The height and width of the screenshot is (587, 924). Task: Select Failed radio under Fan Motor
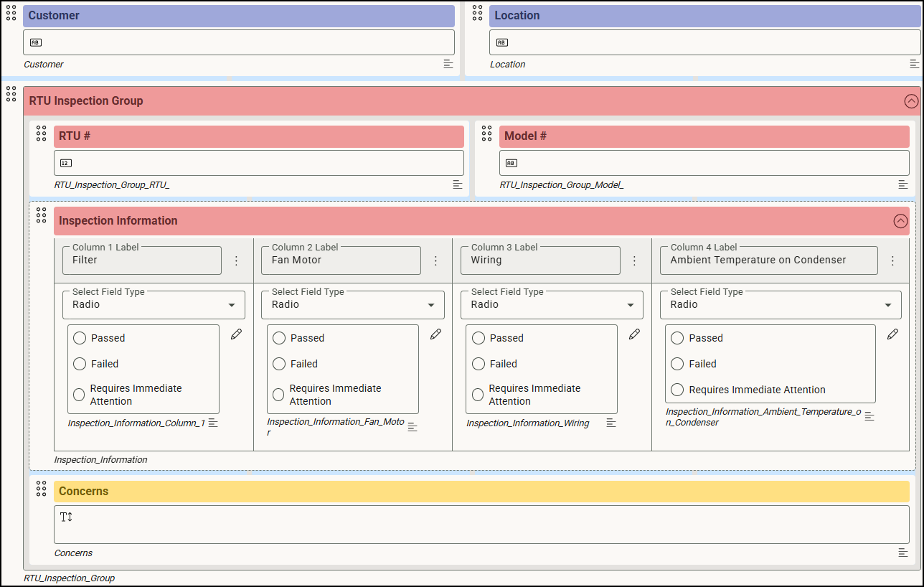[x=279, y=364]
